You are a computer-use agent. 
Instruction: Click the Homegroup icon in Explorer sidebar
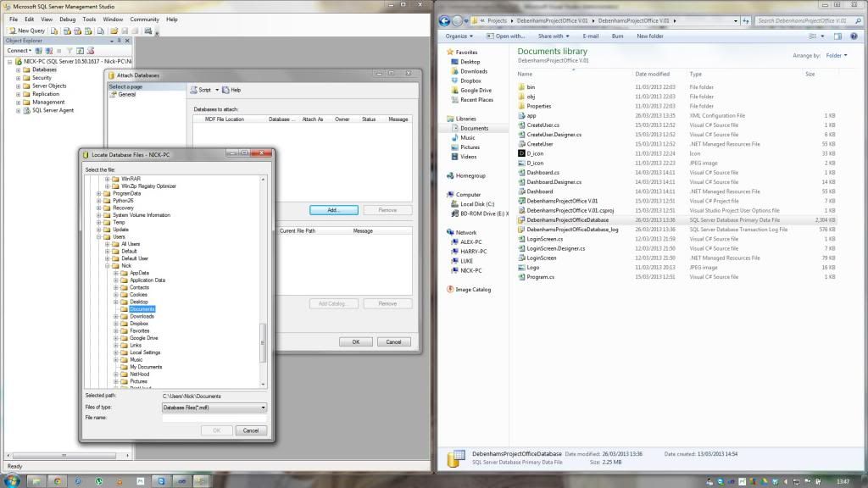coord(450,176)
